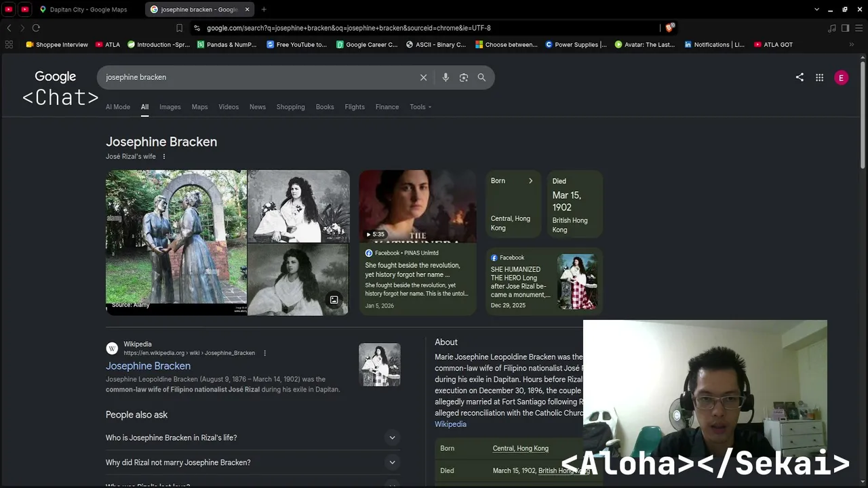Viewport: 868px width, 488px height.
Task: Open the ATLA GOT bookmark
Action: tap(773, 45)
